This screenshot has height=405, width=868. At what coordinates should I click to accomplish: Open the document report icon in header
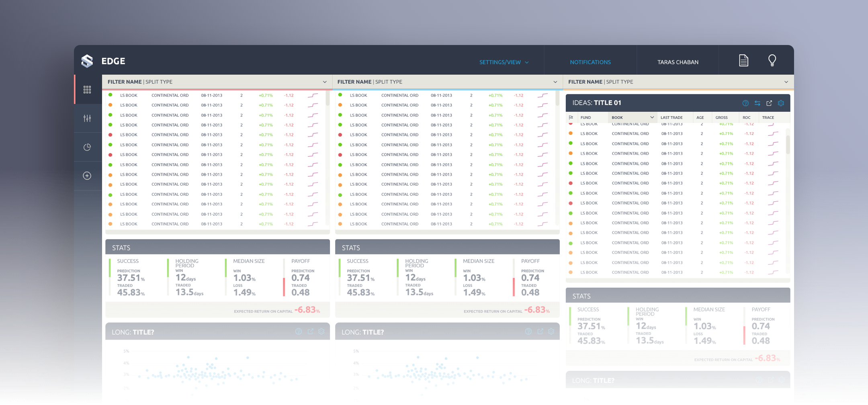coord(743,60)
